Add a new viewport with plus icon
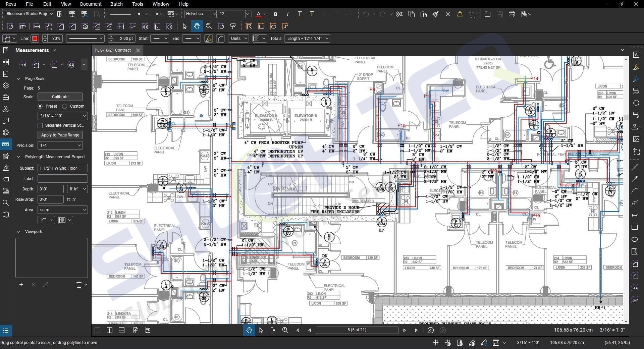This screenshot has width=644, height=349. (21, 285)
